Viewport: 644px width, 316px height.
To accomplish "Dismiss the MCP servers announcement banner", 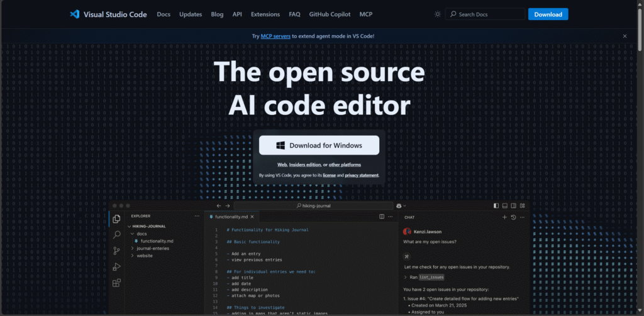I will tap(625, 36).
